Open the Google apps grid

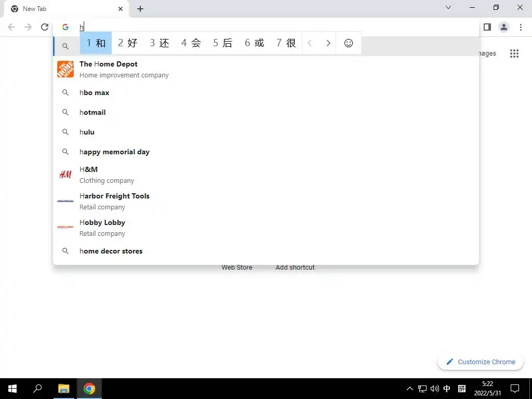(x=514, y=54)
